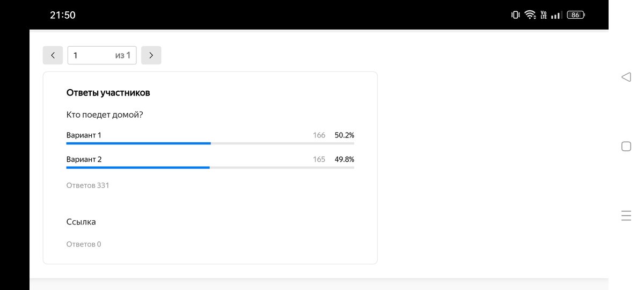Select the Вариант 2 label
Image resolution: width=644 pixels, height=290 pixels.
click(84, 160)
